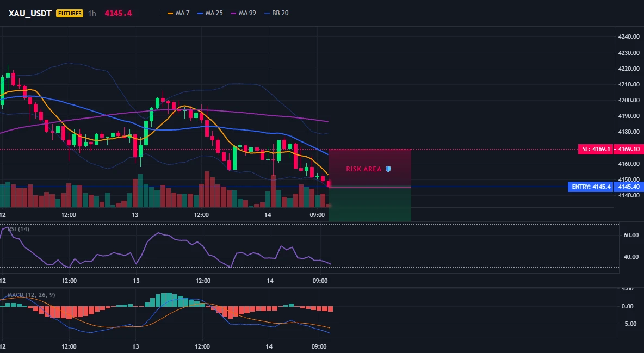Click the -5.00 level on MACD axis

coord(630,324)
